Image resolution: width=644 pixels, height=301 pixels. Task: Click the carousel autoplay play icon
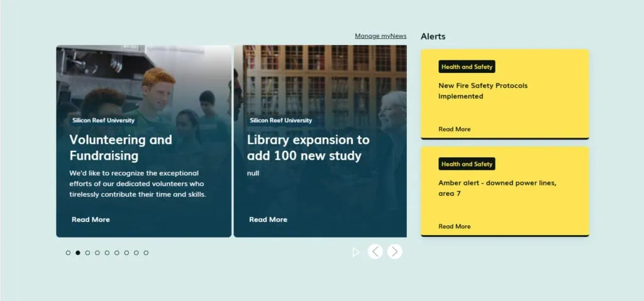pyautogui.click(x=356, y=252)
